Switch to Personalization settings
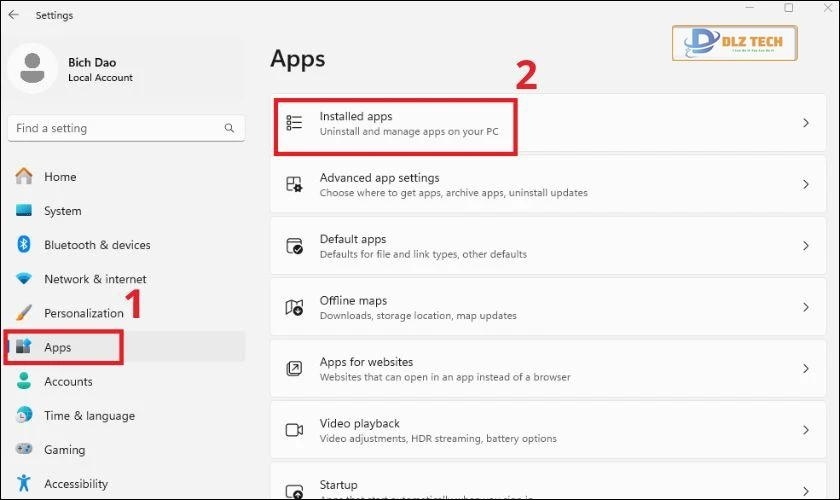840x500 pixels. click(84, 313)
